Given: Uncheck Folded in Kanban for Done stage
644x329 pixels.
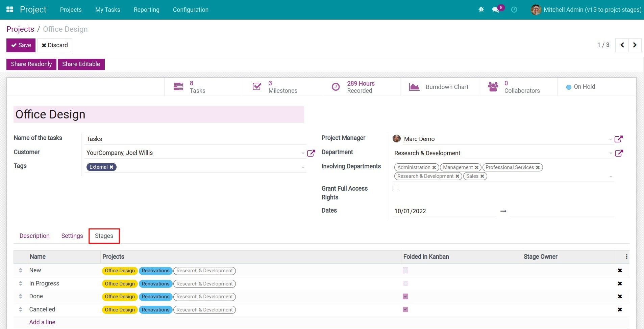Looking at the screenshot, I should 405,297.
